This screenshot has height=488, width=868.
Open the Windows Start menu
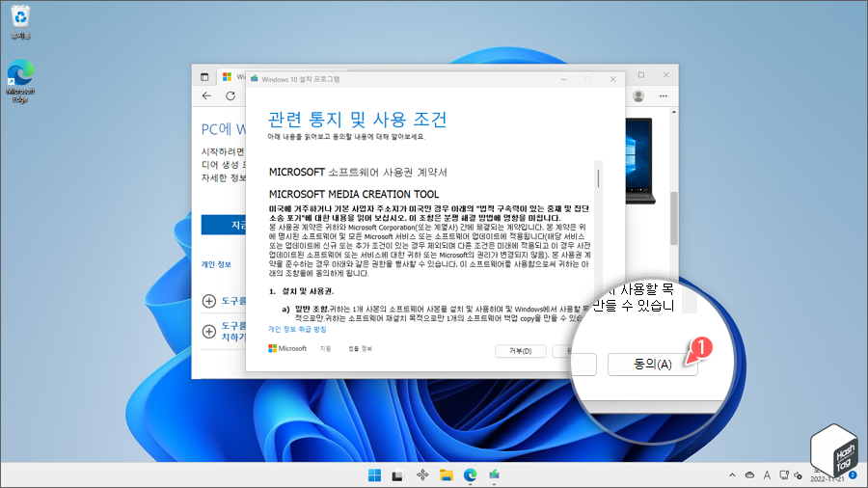(374, 475)
